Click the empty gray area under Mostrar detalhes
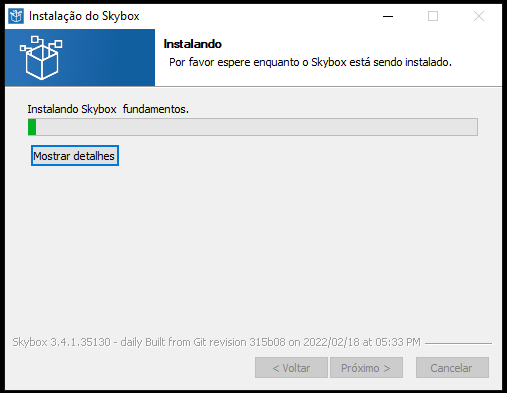The width and height of the screenshot is (507, 393). pyautogui.click(x=253, y=247)
